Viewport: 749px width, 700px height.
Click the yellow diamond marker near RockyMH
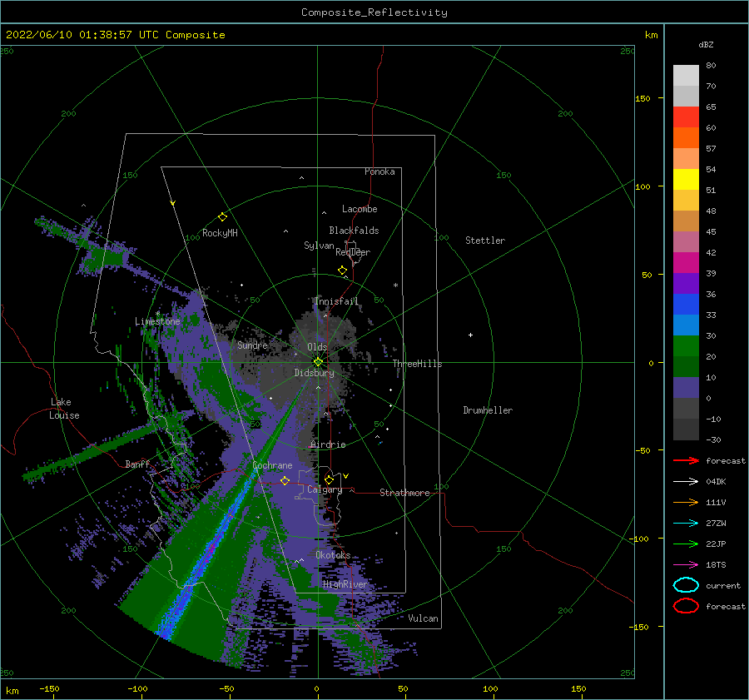pos(222,217)
